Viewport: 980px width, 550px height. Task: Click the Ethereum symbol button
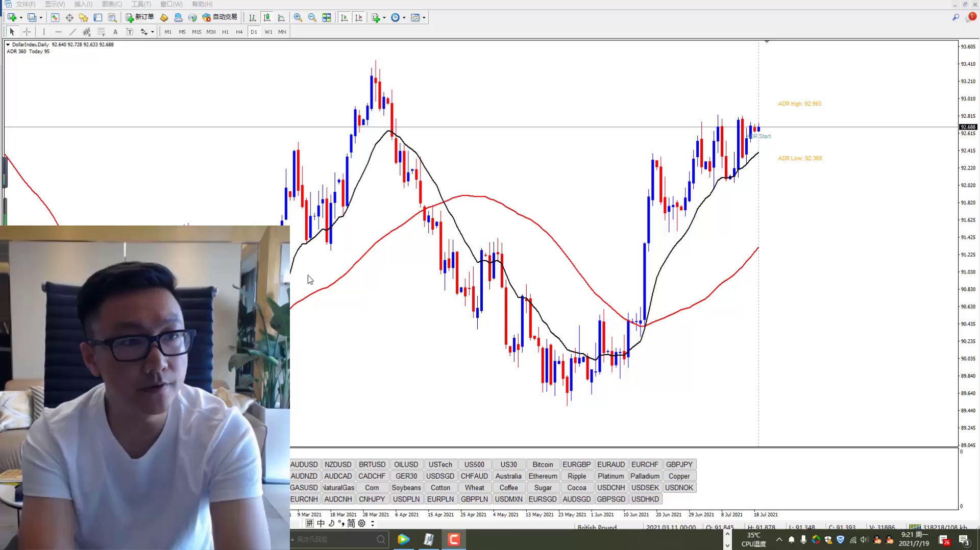coord(543,476)
